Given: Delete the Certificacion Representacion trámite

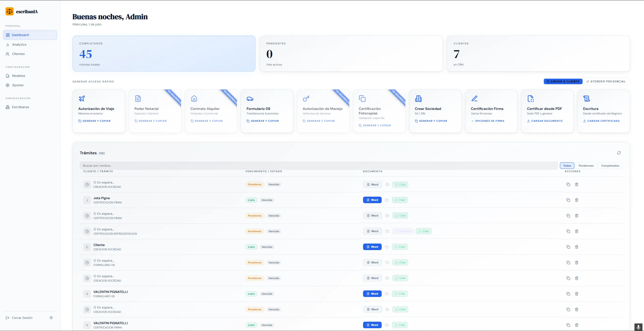Looking at the screenshot, I should 577,231.
